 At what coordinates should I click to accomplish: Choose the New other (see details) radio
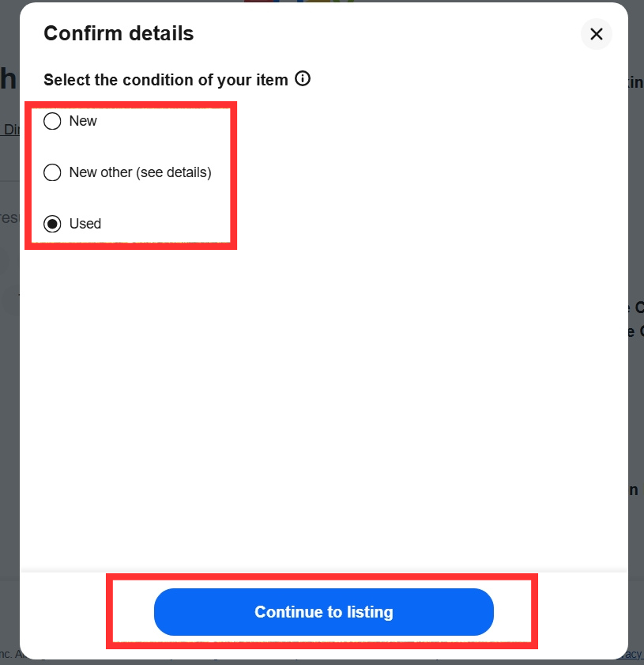[x=52, y=172]
